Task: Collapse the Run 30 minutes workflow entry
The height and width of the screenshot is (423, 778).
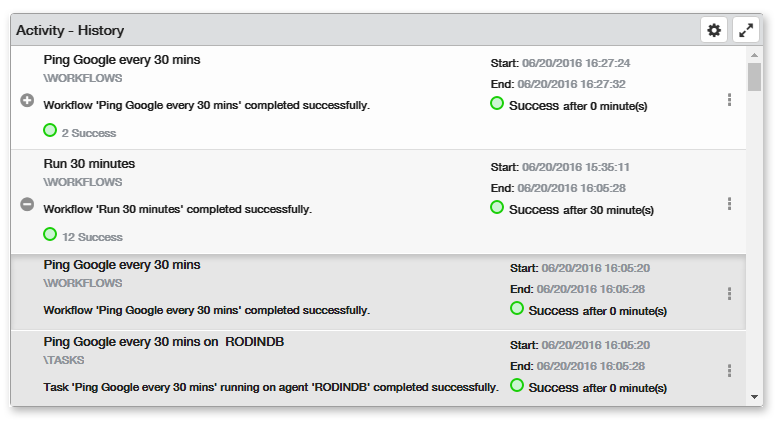Action: (x=27, y=204)
